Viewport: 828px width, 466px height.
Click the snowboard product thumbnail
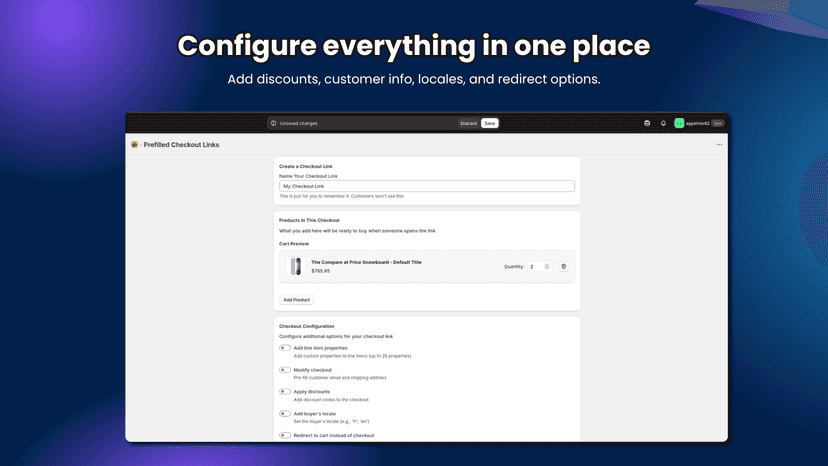[x=296, y=266]
